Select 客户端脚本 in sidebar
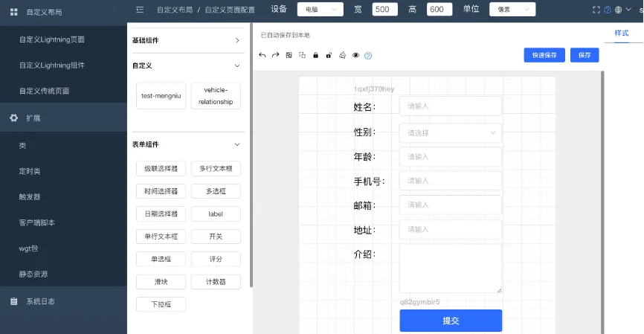Screen dimensions: 644x334 click(x=36, y=222)
